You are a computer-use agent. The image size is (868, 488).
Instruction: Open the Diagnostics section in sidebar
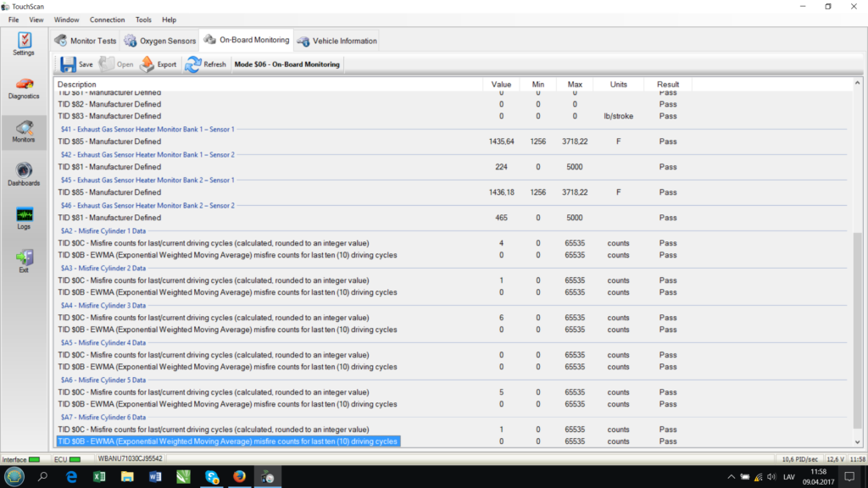click(x=24, y=88)
